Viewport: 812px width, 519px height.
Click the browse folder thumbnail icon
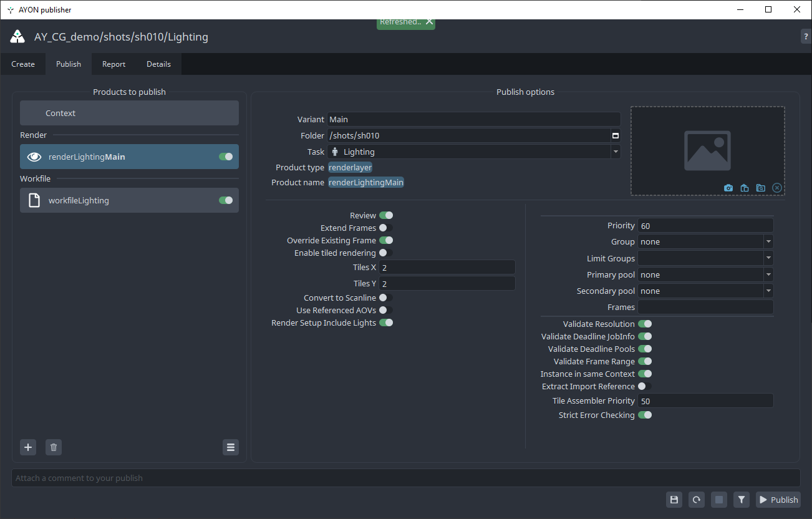(760, 188)
